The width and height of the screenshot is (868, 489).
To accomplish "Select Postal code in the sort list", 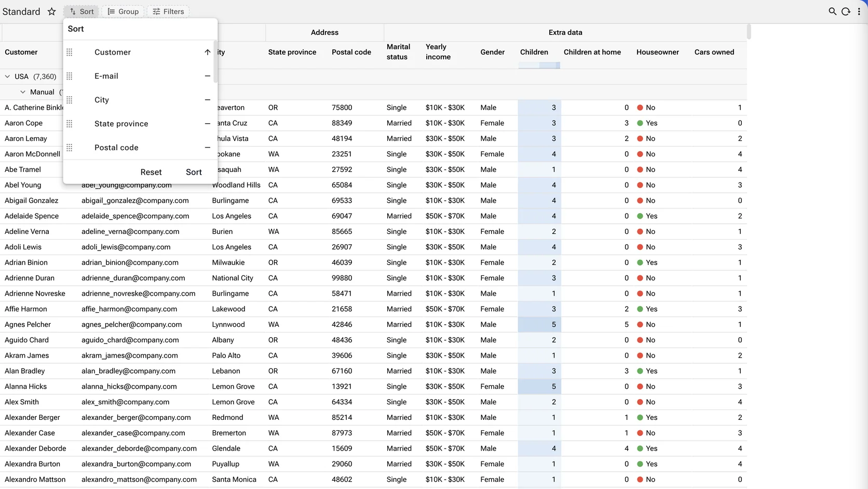I will pos(116,148).
